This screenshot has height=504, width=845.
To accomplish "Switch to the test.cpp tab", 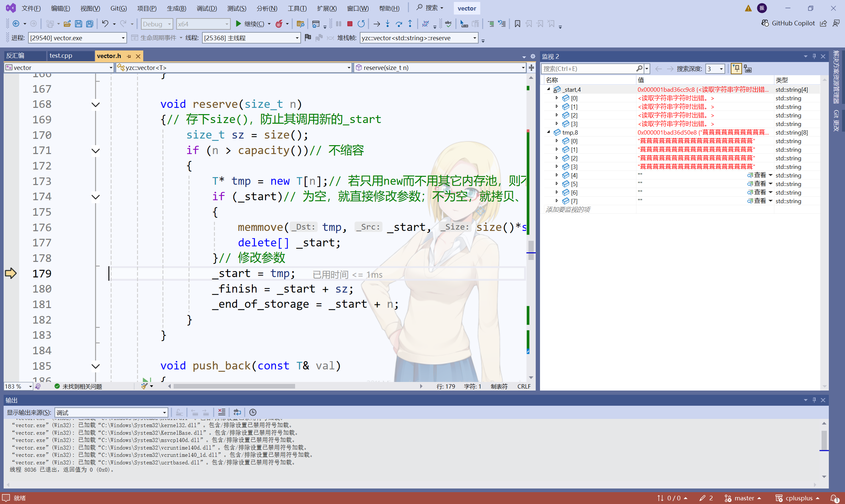I will click(x=61, y=56).
